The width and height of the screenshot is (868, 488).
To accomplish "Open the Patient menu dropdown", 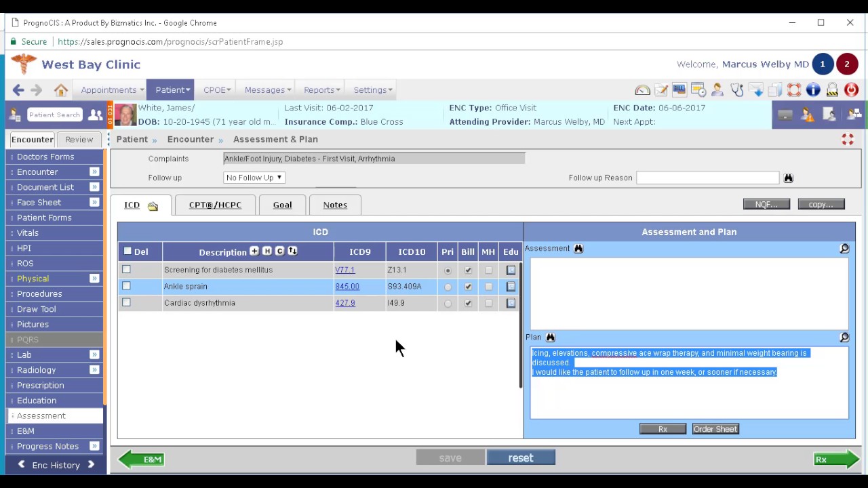I will (x=172, y=90).
